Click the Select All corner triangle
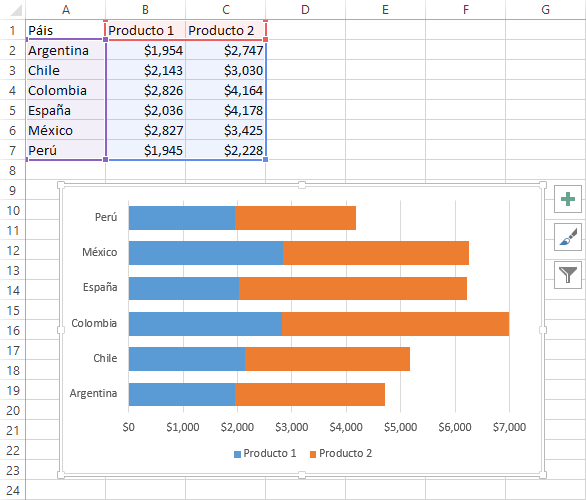 16,10
